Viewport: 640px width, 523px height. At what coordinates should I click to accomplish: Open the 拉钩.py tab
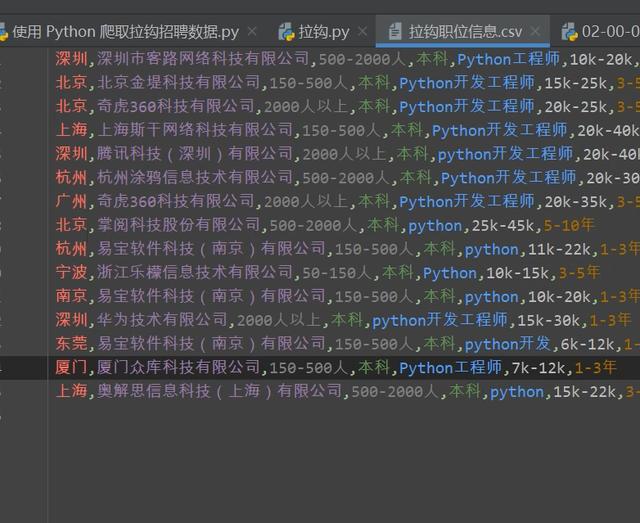pos(322,32)
